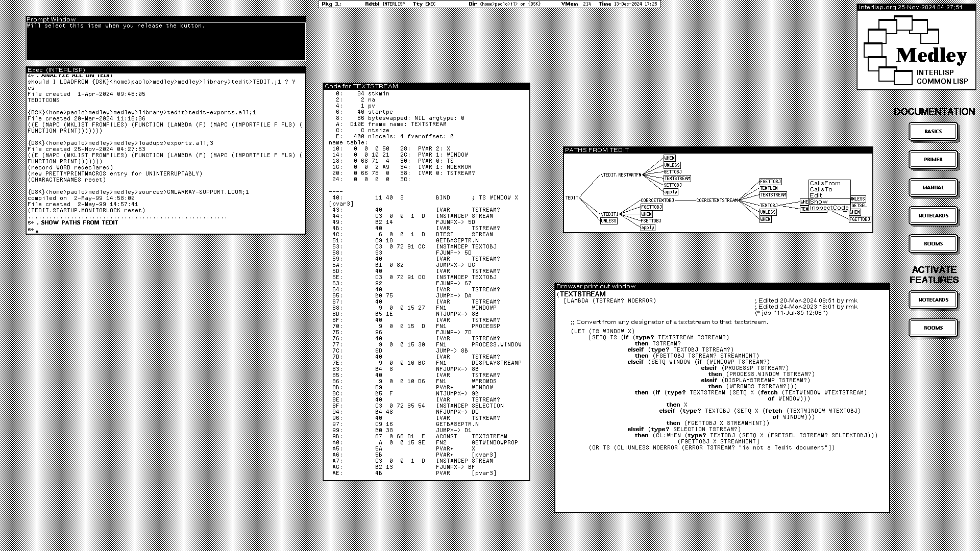Select the TEXTOBJ graph node

coord(769,206)
